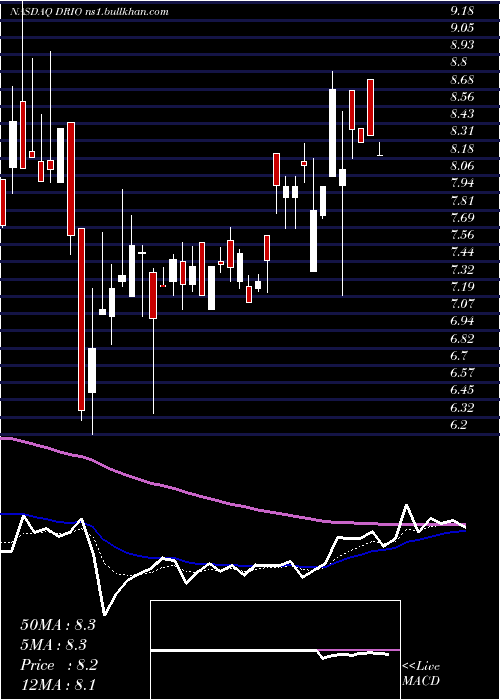Image resolution: width=500 pixels, height=700 pixels.
Task: Click the 6.7 price axis label
Action: click(x=459, y=356)
